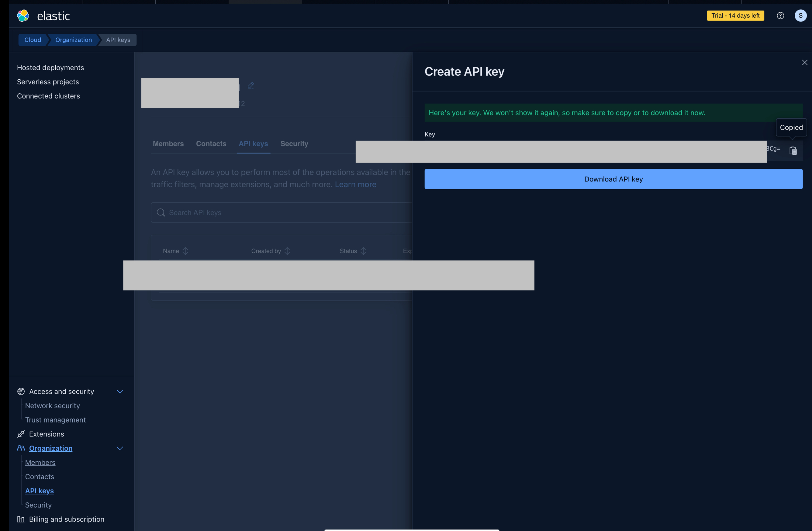Collapse the Organization section in sidebar
The image size is (812, 531).
(x=120, y=448)
